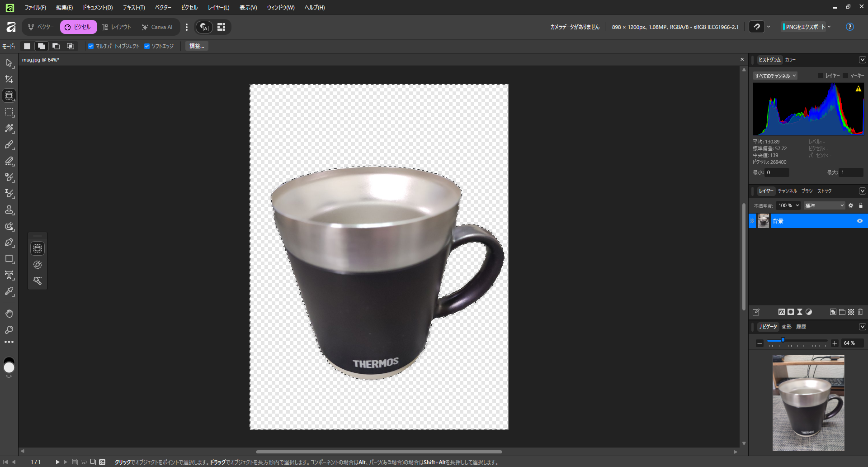Choose the selection brush in the tool flyout
Viewport: 868px width, 467px height.
coord(38,265)
